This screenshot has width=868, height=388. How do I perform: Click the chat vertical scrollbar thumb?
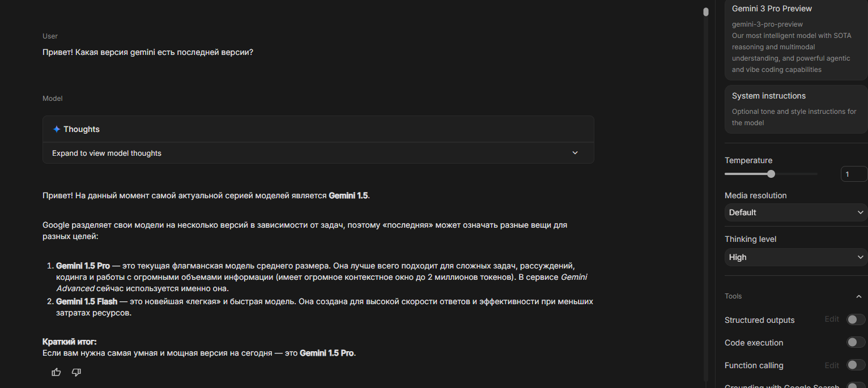point(706,12)
